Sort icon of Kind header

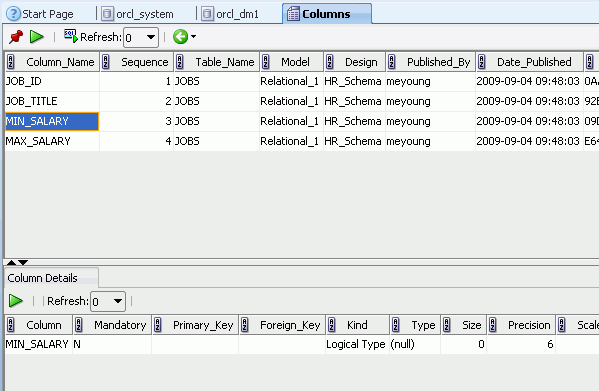click(x=332, y=325)
